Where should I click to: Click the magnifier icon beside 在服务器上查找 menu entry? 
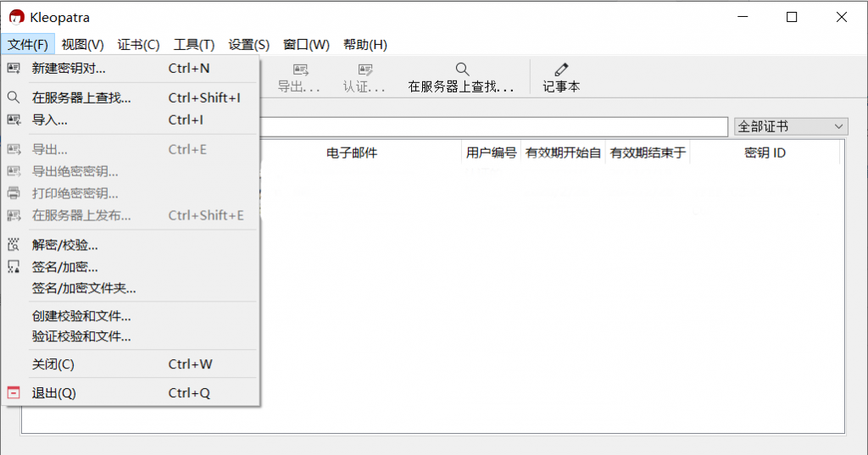tap(14, 98)
